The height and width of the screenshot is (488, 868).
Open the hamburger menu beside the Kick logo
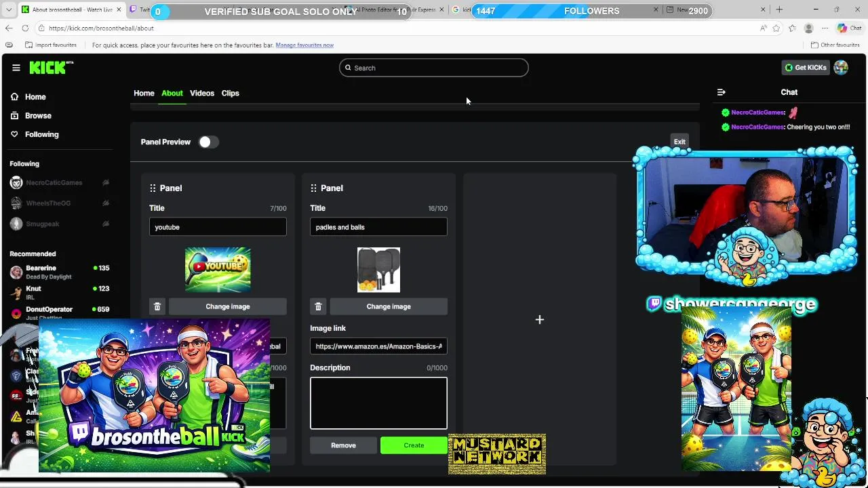16,68
